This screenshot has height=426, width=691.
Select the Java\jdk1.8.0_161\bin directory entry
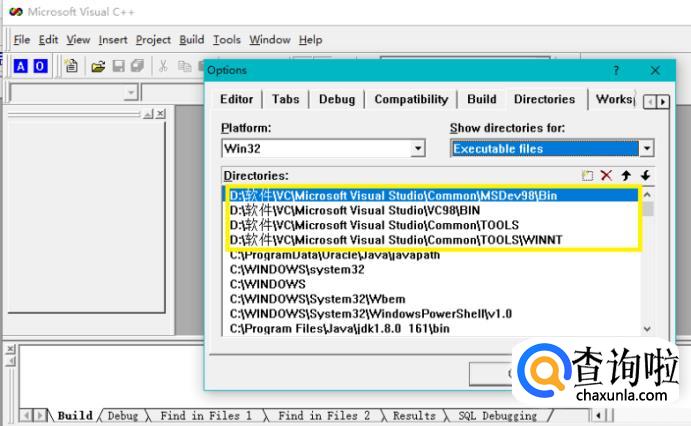[433, 328]
